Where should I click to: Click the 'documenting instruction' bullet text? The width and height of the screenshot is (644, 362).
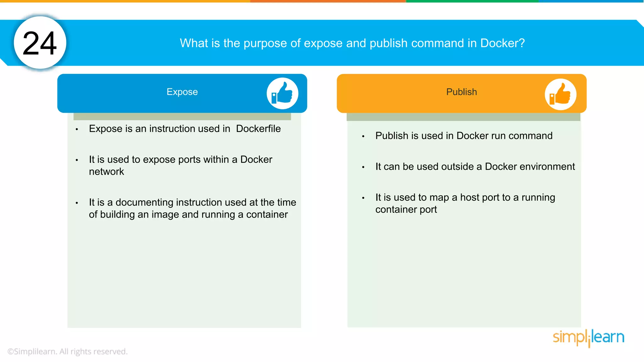coord(192,208)
